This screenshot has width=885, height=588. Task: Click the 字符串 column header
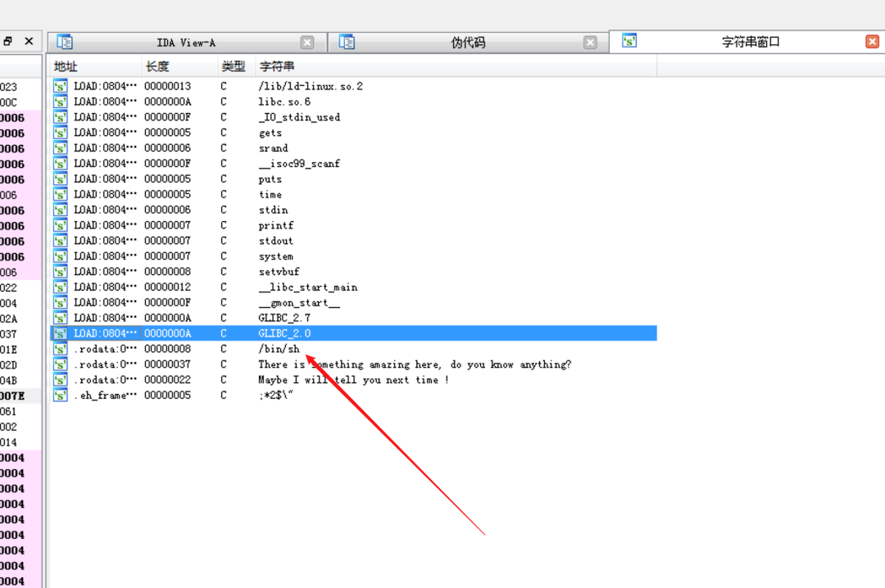(277, 66)
